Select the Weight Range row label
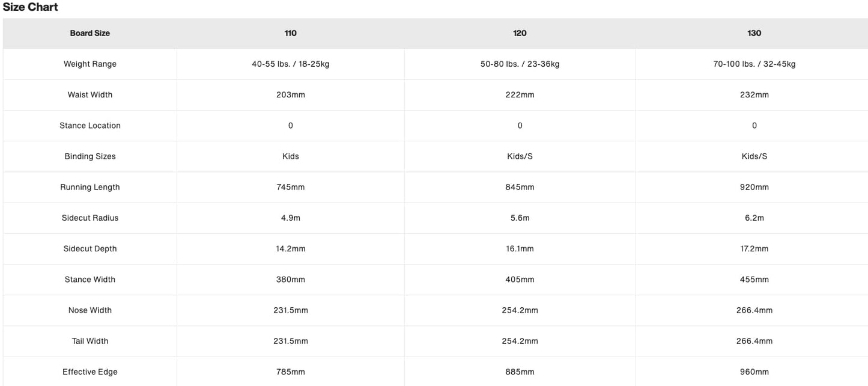868x386 pixels. tap(90, 64)
